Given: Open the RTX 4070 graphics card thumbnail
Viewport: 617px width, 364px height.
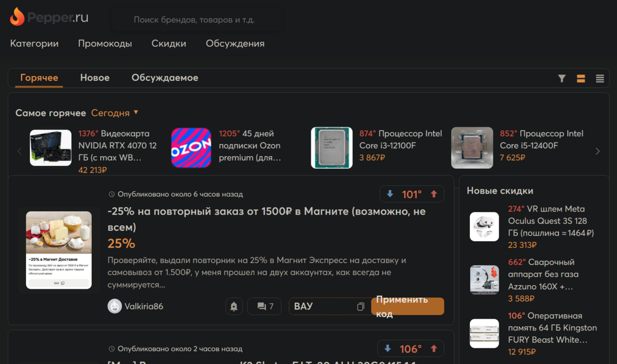Looking at the screenshot, I should click(x=51, y=148).
